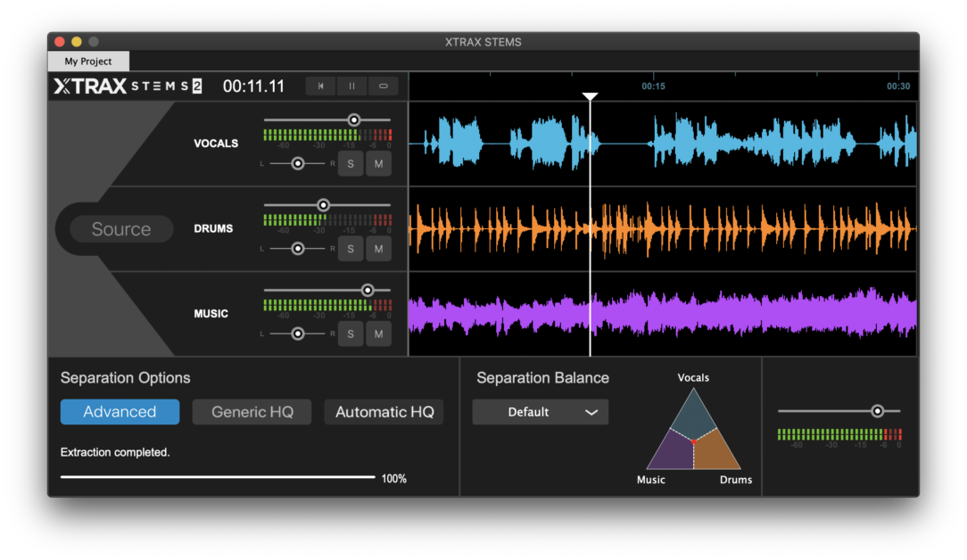
Task: Mute the Drums track
Action: 378,249
